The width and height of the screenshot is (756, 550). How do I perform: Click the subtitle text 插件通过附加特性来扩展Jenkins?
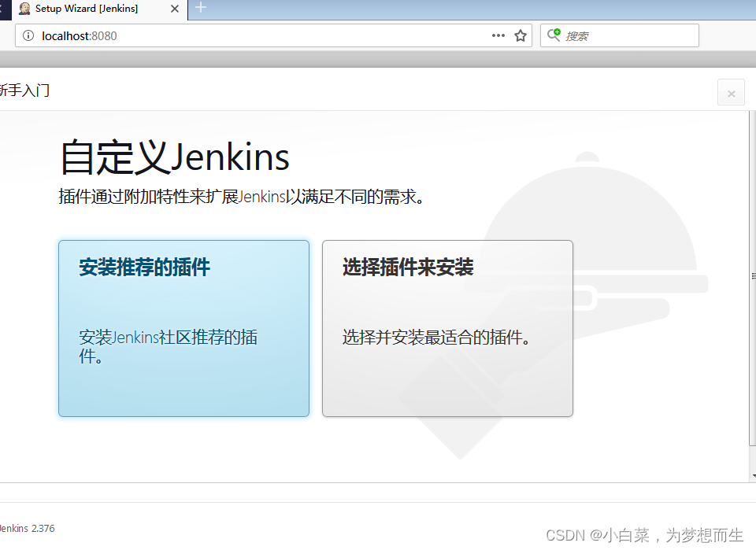[242, 197]
